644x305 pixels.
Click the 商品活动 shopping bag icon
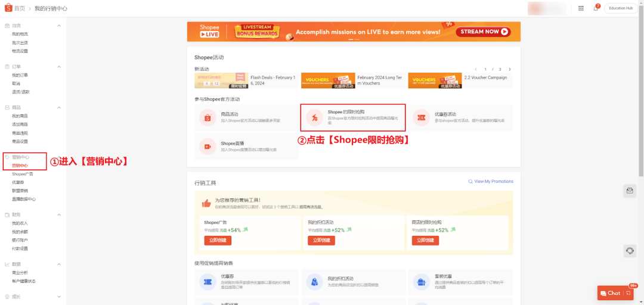pos(208,117)
